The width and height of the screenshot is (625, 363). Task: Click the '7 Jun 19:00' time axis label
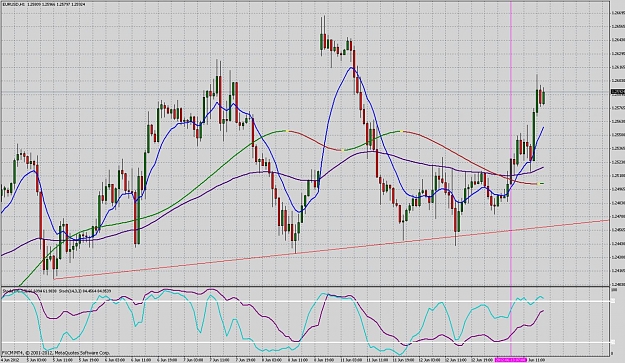(245, 360)
